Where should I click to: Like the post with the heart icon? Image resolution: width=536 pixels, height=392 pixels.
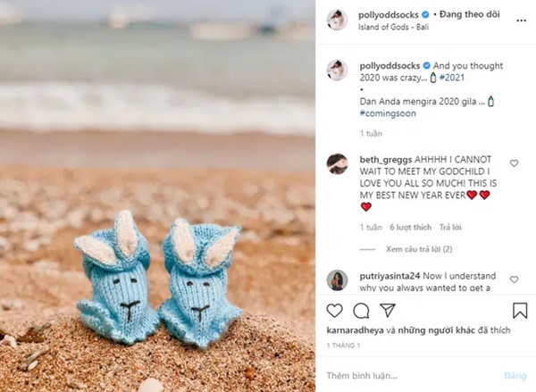334,311
